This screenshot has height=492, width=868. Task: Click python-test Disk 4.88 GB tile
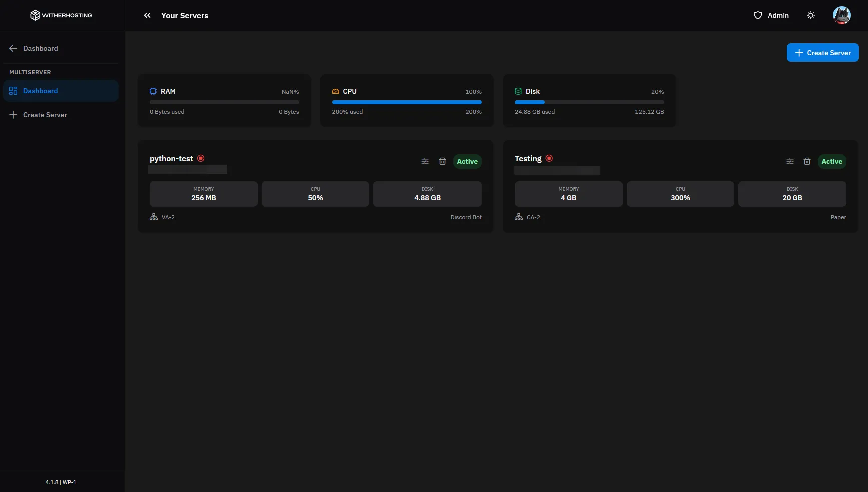[427, 194]
